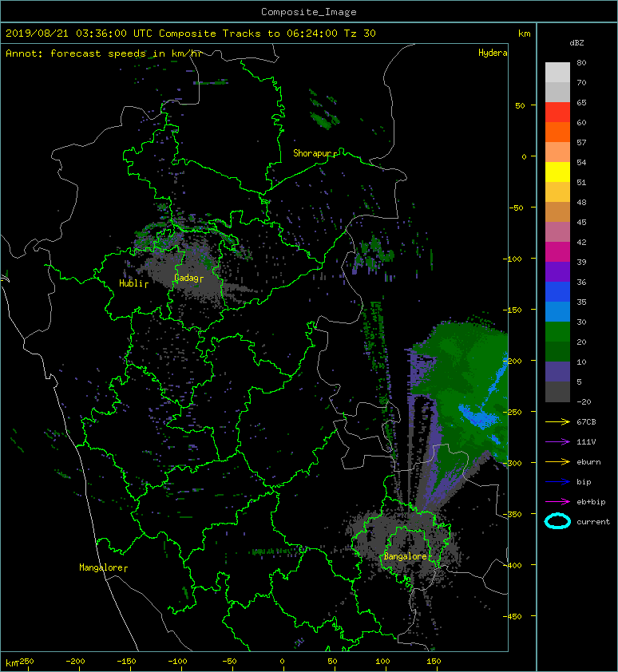Click the 80 dBZ white color swatch
This screenshot has width=618, height=672.
coord(557,72)
